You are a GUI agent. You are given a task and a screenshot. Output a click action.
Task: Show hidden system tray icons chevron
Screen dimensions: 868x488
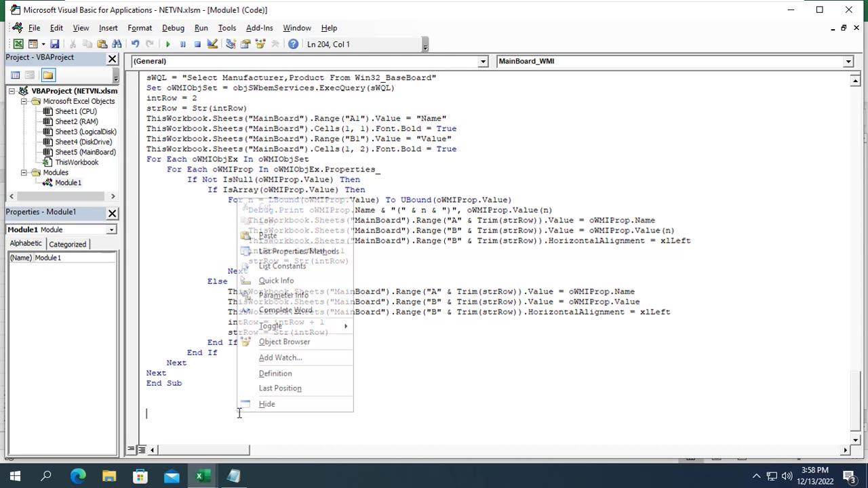757,476
